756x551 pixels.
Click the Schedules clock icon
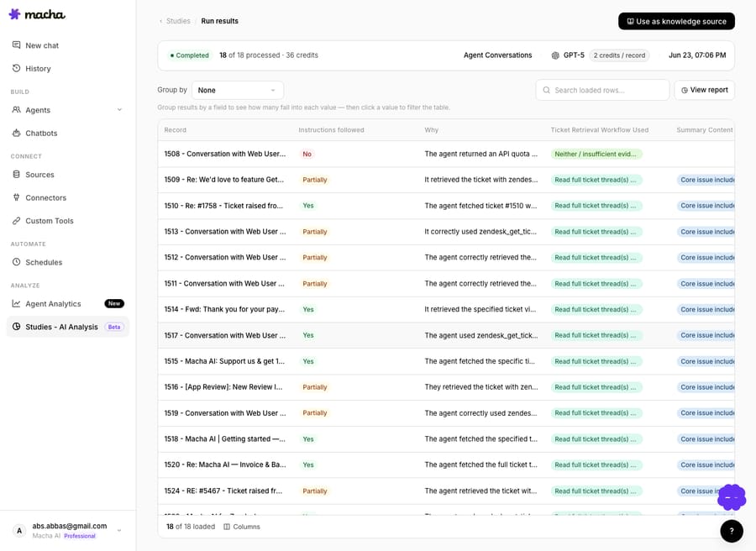click(x=17, y=262)
